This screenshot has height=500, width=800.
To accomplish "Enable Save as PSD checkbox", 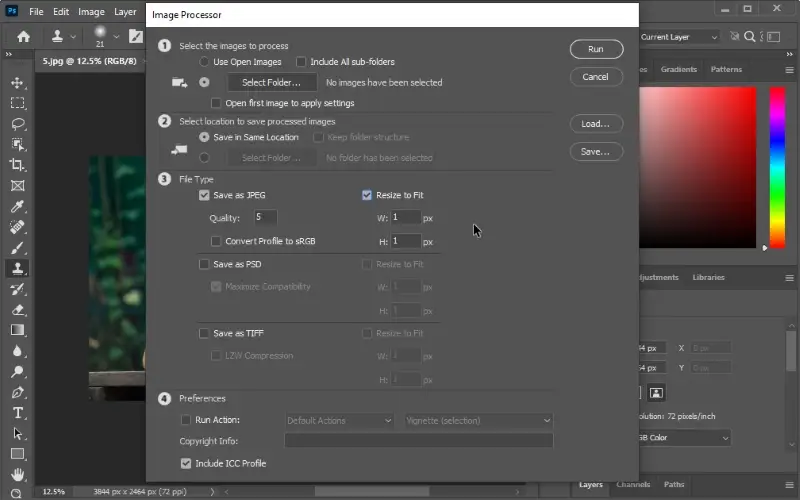I will [205, 265].
